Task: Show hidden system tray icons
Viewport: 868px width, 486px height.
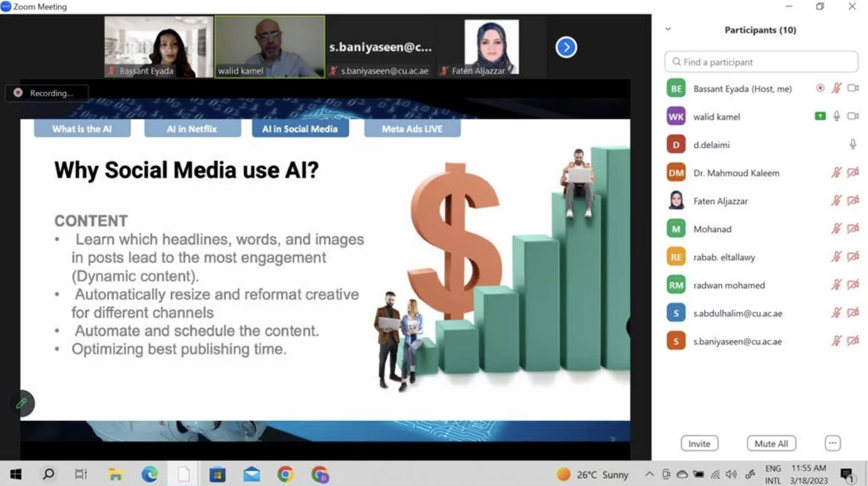Action: pos(649,474)
